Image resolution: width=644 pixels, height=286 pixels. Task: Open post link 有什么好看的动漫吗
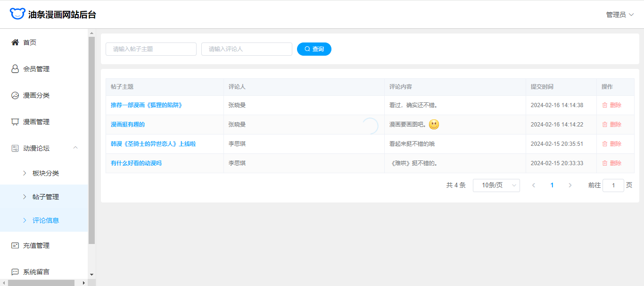136,163
